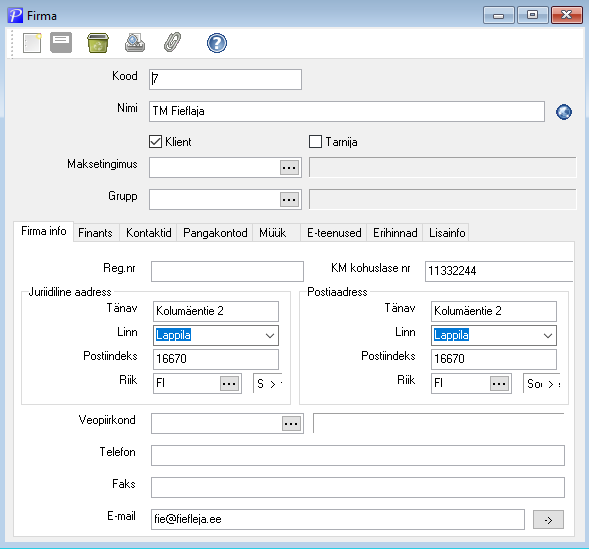Click the globe icon next to Nimi
Screen dimensions: 589x549
pyautogui.click(x=564, y=112)
